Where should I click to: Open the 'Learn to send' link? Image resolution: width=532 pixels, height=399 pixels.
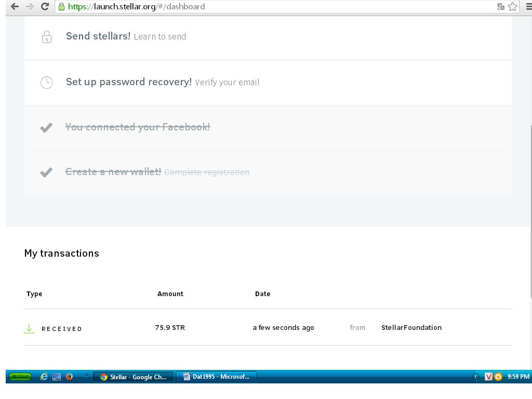pyautogui.click(x=159, y=36)
